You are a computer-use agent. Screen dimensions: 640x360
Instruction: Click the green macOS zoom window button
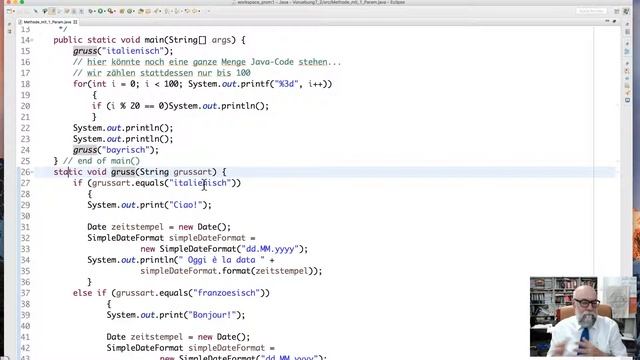click(22, 2)
